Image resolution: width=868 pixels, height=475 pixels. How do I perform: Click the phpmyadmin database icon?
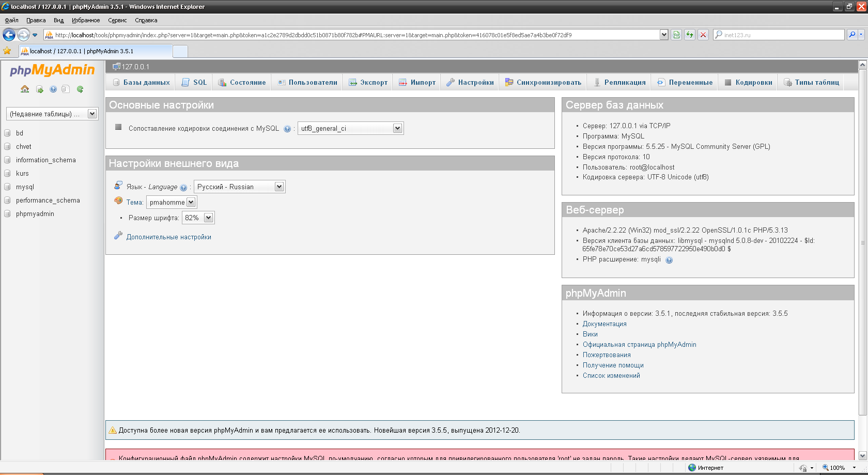point(7,213)
